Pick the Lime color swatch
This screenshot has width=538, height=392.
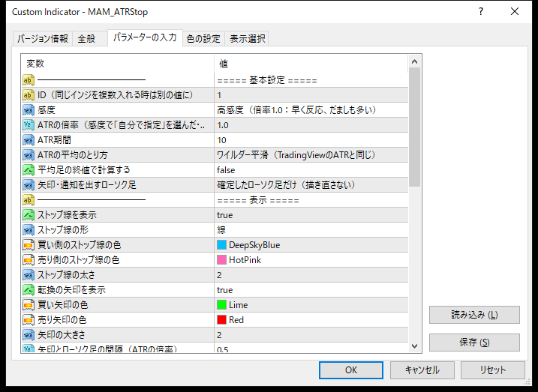tap(221, 305)
